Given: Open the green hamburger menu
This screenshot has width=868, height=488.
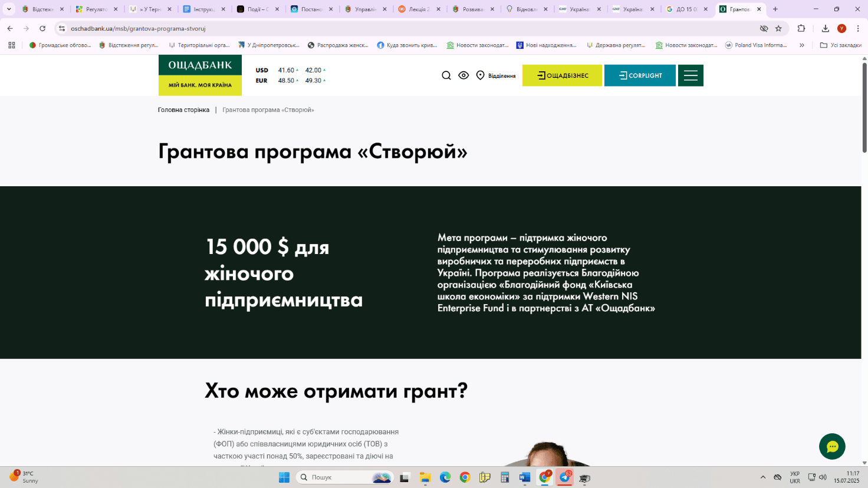Looking at the screenshot, I should click(x=691, y=75).
